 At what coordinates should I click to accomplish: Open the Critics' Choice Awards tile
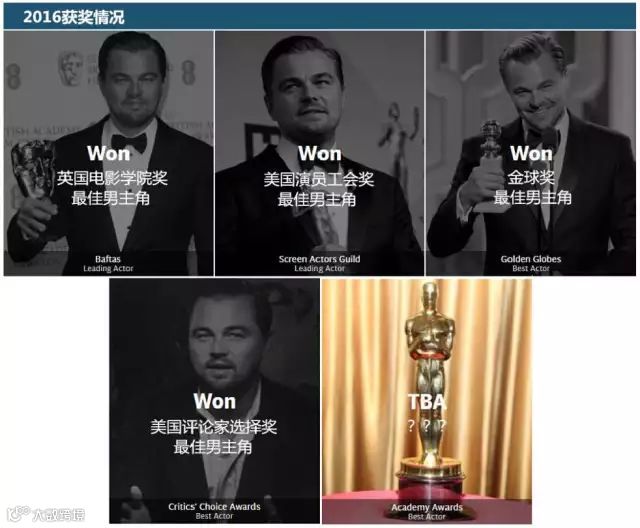coord(214,401)
